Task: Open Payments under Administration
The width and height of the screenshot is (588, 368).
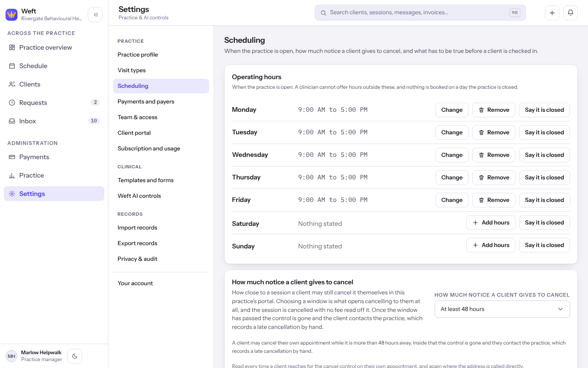Action: [54, 157]
